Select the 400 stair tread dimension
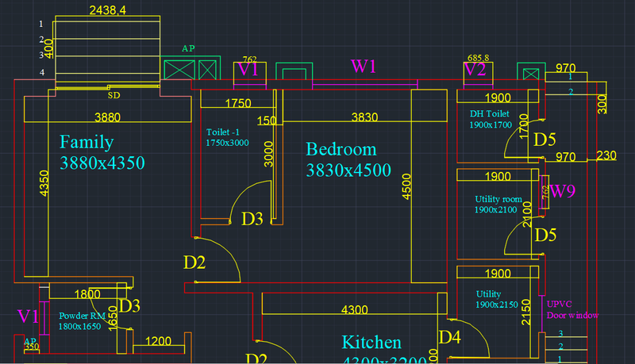The height and width of the screenshot is (364, 635). click(x=48, y=49)
